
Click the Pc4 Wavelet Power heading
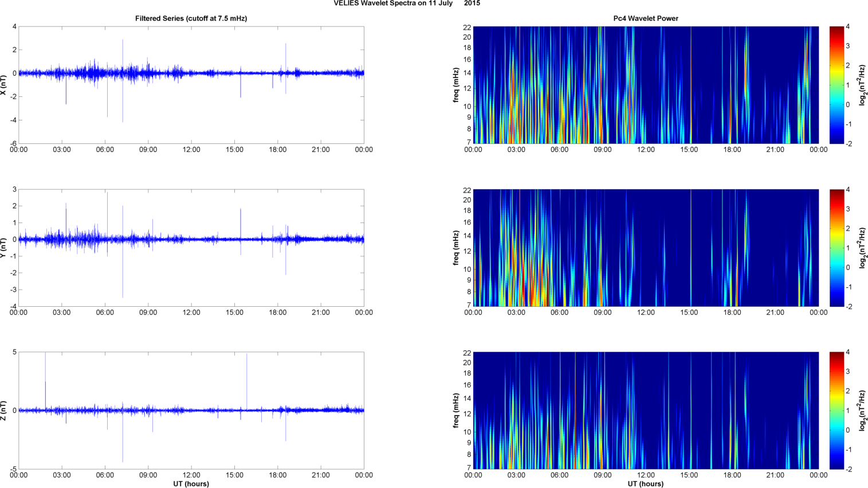click(645, 18)
